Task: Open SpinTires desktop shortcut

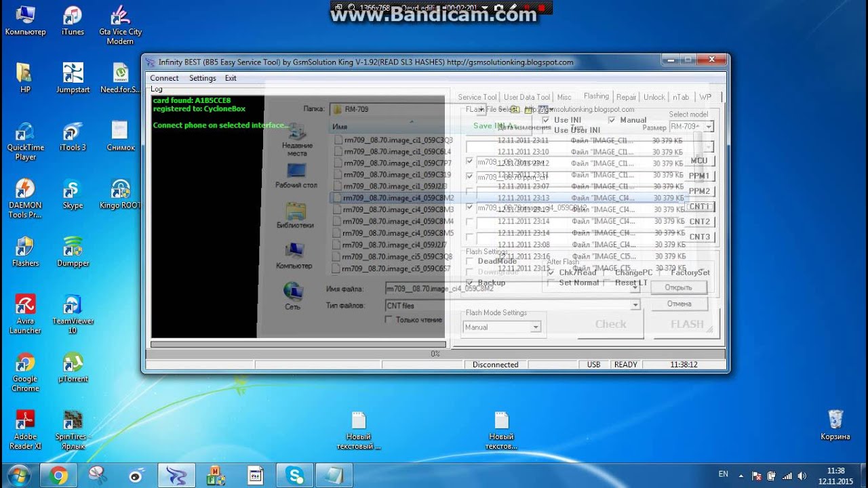Action: tap(73, 430)
